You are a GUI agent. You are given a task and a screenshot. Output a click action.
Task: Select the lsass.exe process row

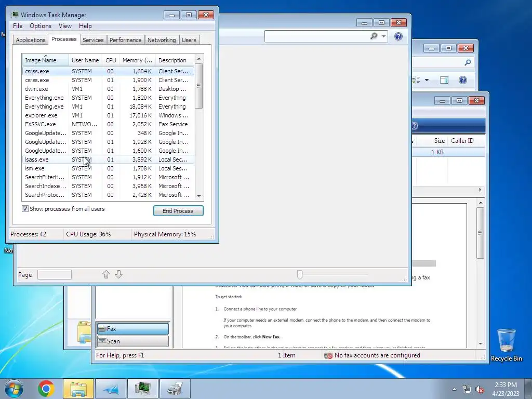coord(108,159)
